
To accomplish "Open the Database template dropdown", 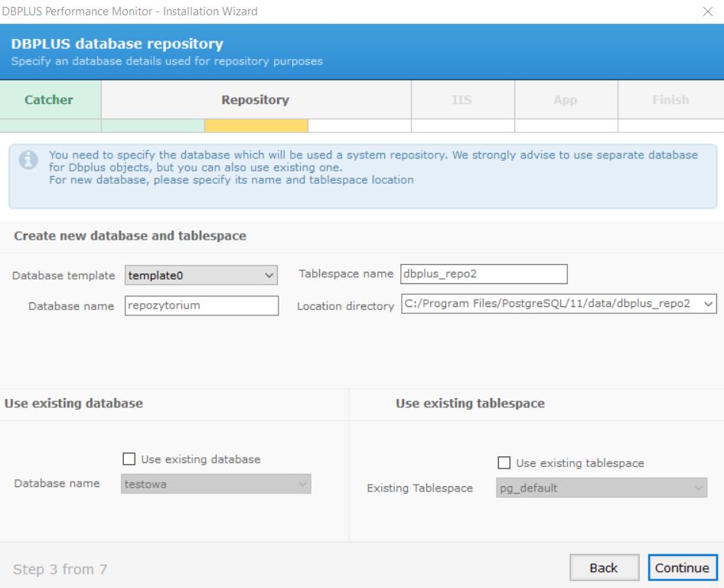I will point(201,276).
